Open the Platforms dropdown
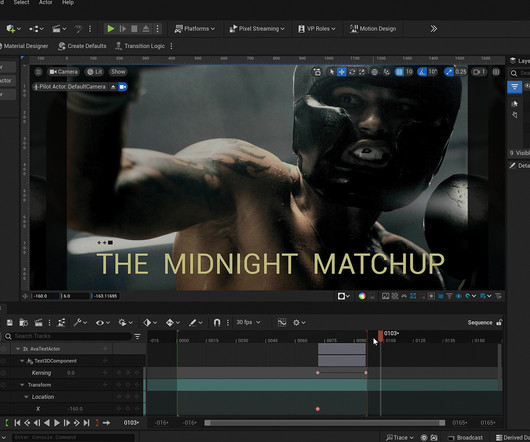 click(195, 29)
